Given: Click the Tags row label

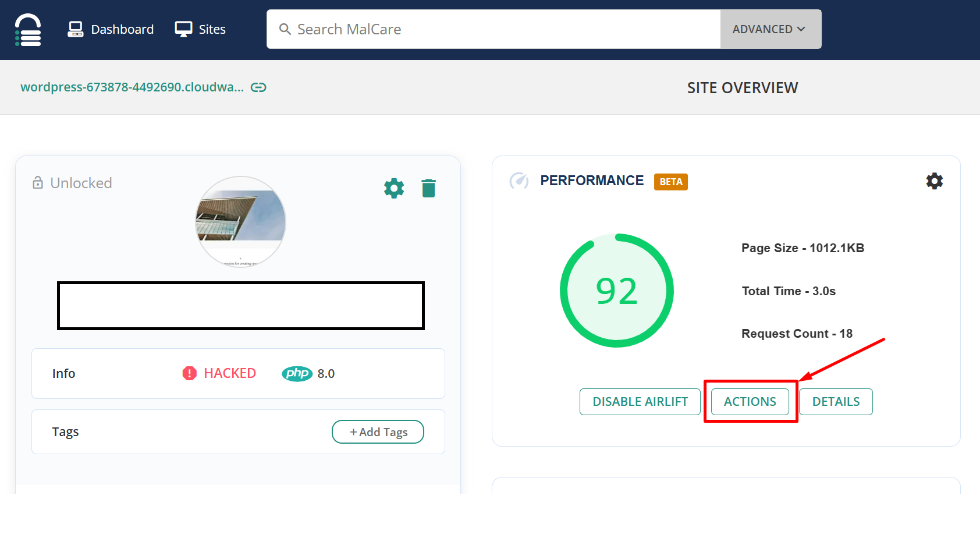Looking at the screenshot, I should click(x=65, y=432).
